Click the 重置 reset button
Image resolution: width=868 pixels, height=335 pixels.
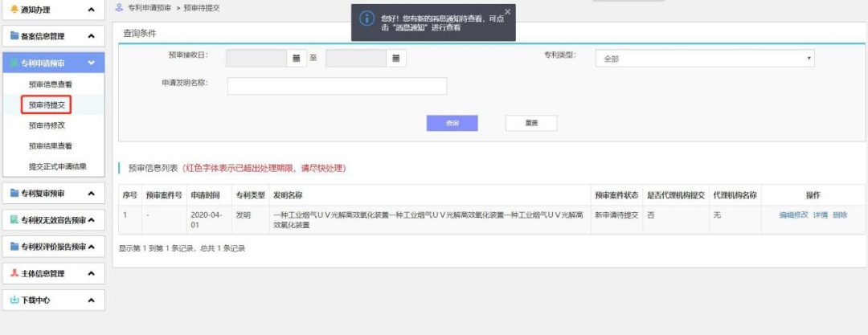click(530, 123)
